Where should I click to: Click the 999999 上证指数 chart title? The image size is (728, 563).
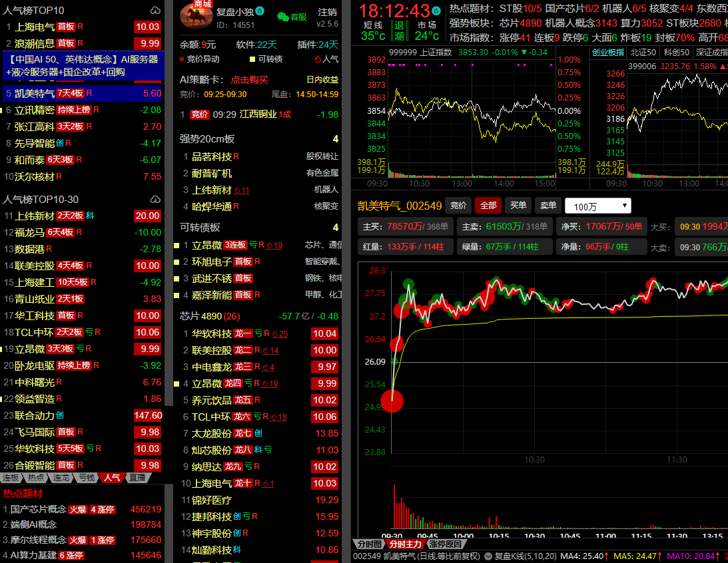[x=420, y=53]
